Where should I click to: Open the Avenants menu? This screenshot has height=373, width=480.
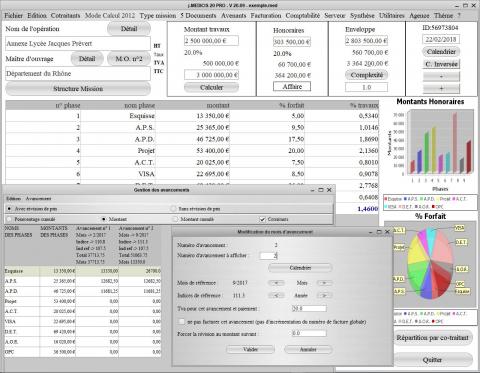pos(234,16)
